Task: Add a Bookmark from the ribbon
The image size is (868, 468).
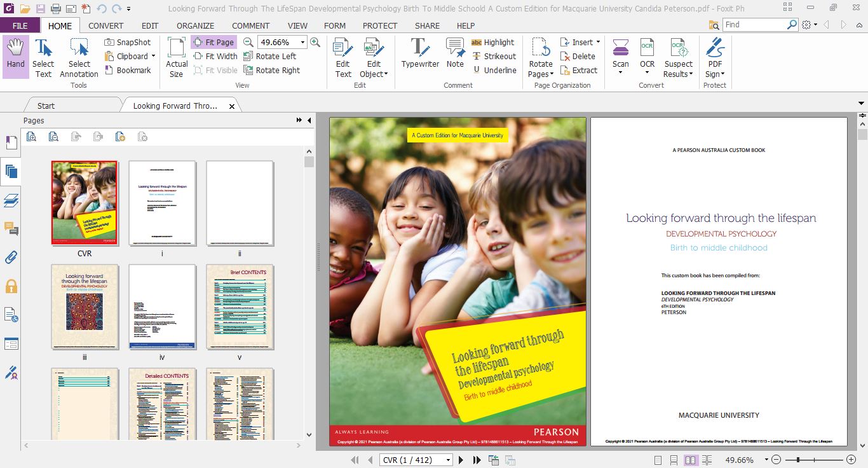Action: 128,70
